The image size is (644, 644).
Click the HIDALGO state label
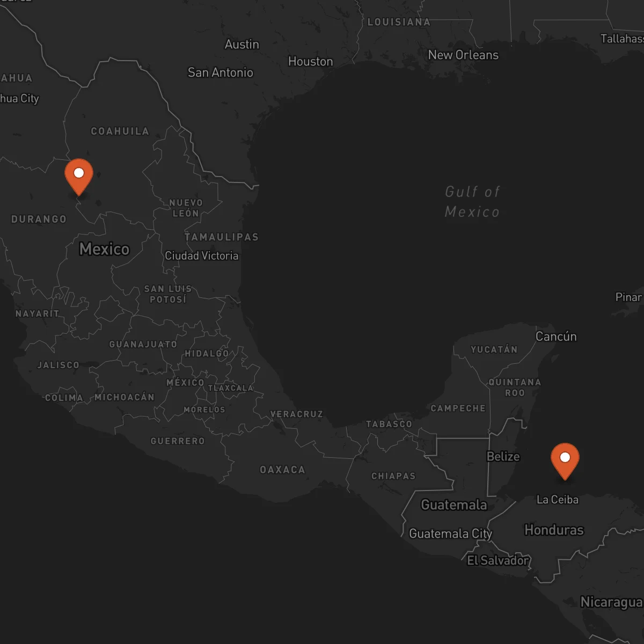[207, 354]
